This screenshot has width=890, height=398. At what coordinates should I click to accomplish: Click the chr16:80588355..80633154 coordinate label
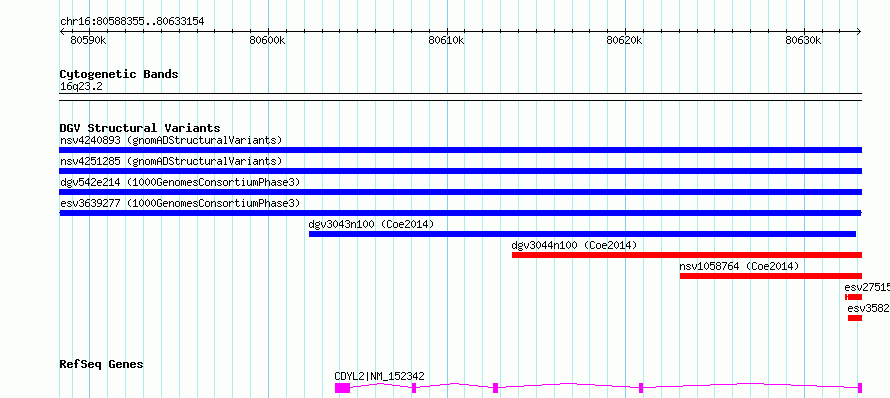click(132, 22)
